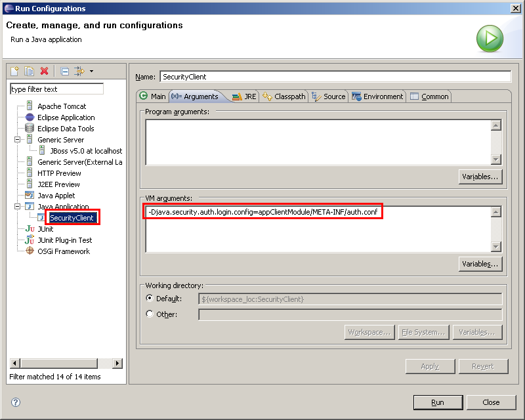Collapse Generic Server tree node
This screenshot has width=525, height=420.
tap(18, 140)
